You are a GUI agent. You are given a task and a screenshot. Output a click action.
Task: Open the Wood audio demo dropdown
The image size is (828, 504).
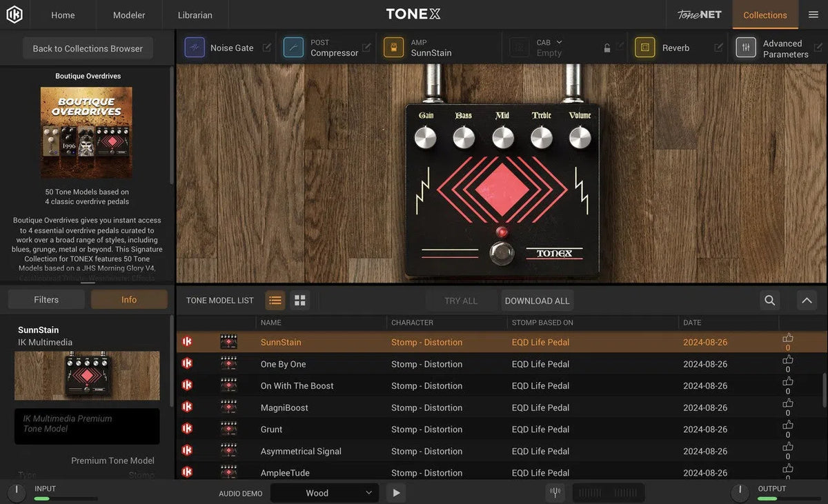(324, 492)
